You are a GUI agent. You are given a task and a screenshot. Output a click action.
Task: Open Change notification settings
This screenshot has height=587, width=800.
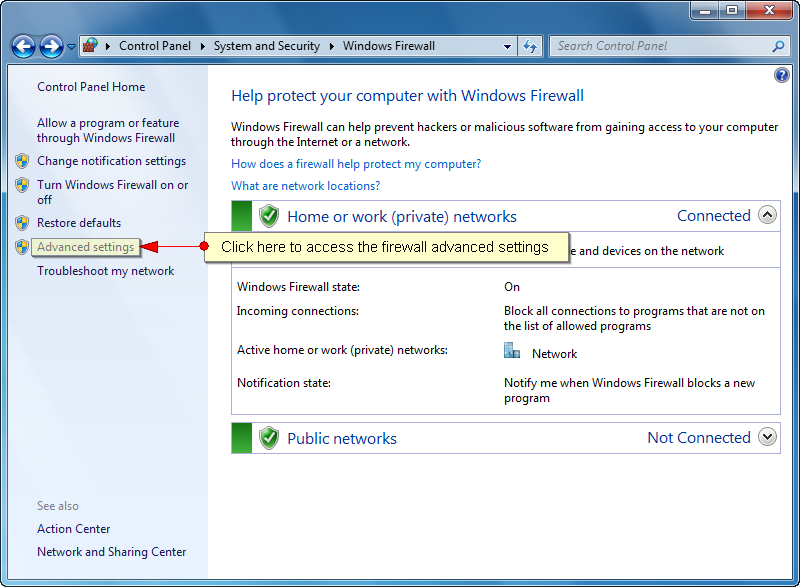point(111,161)
